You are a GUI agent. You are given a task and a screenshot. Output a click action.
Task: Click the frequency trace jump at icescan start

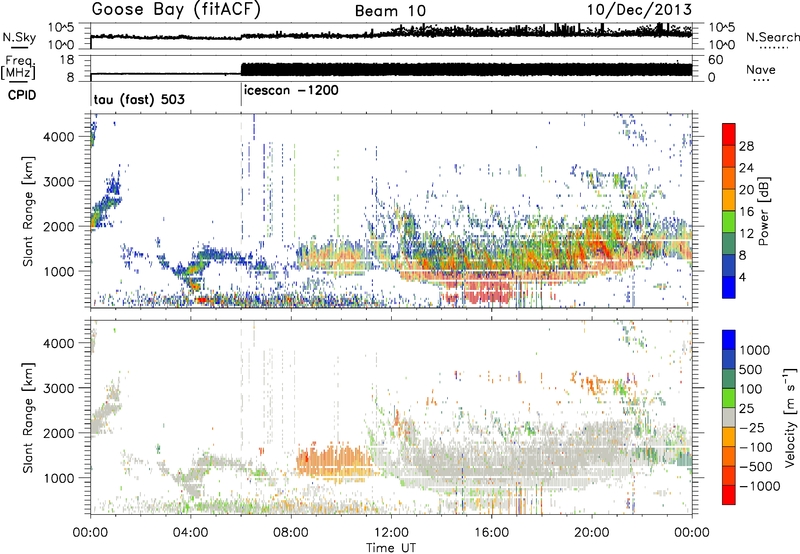241,69
